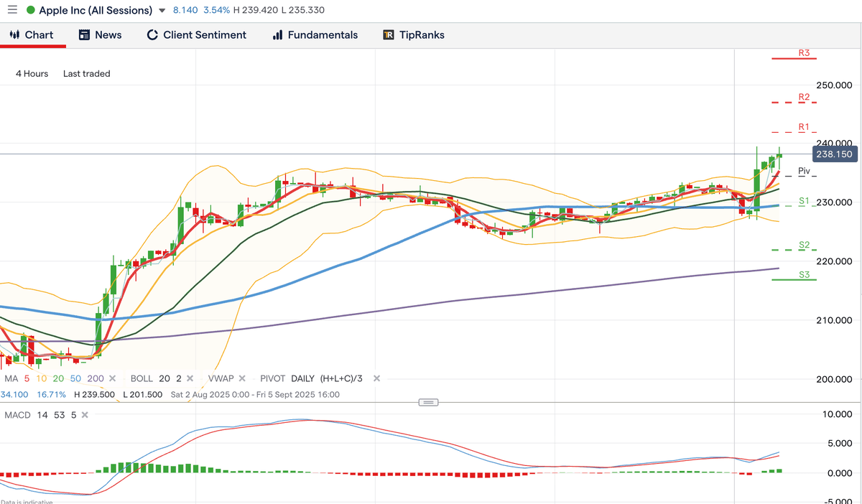This screenshot has width=862, height=504.
Task: Remove the MACD indicator with its X
Action: tap(85, 415)
